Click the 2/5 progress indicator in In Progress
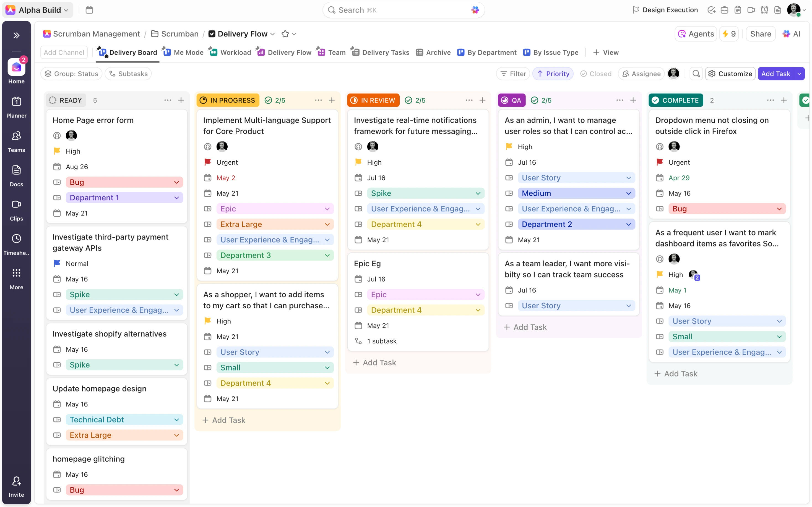Image resolution: width=812 pixels, height=507 pixels. point(275,100)
